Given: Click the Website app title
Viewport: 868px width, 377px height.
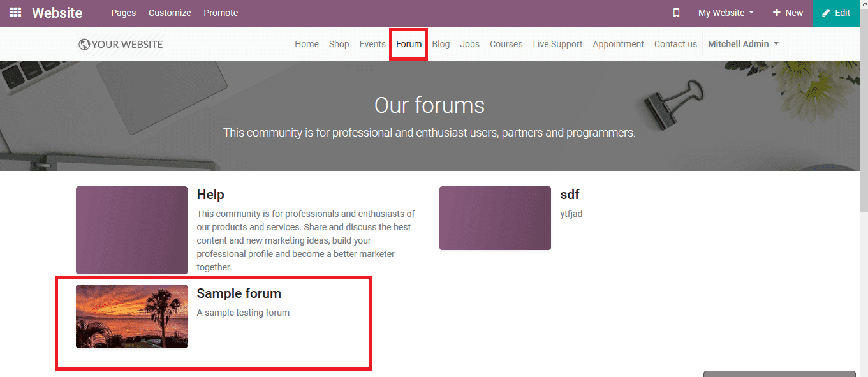Looking at the screenshot, I should pyautogui.click(x=57, y=13).
